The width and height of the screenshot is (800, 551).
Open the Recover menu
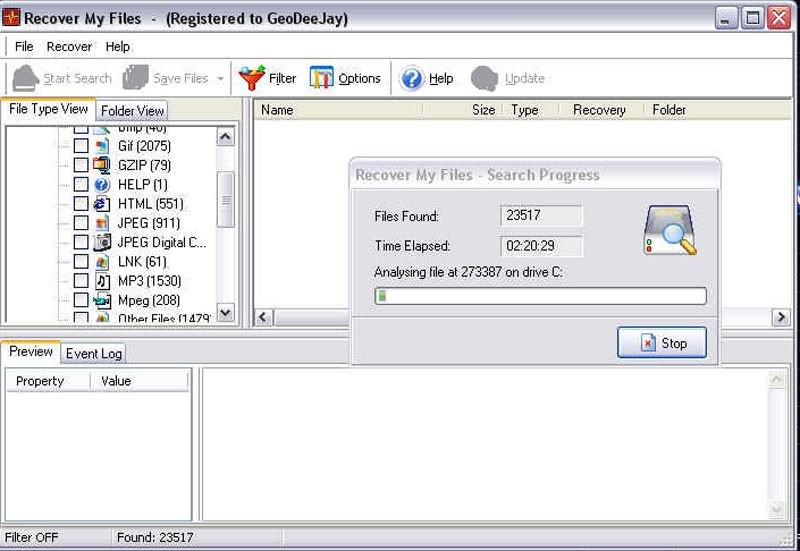click(69, 46)
